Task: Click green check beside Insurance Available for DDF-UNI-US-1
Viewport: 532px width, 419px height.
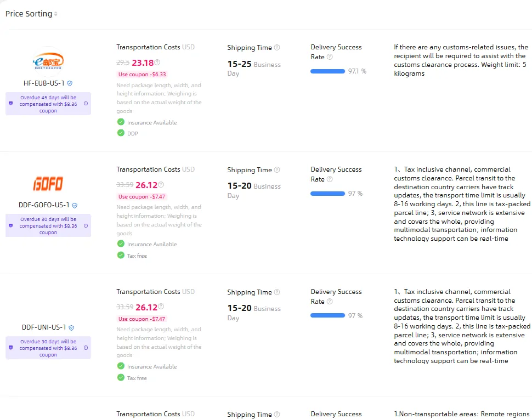Action: pos(121,366)
